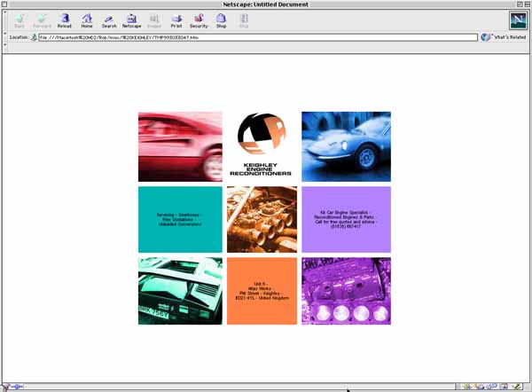
Task: Click the red speeding car image
Action: coord(180,146)
